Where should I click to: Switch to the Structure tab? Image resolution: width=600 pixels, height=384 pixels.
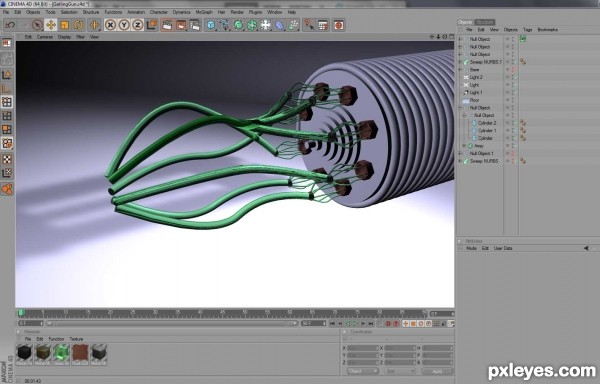click(x=485, y=22)
